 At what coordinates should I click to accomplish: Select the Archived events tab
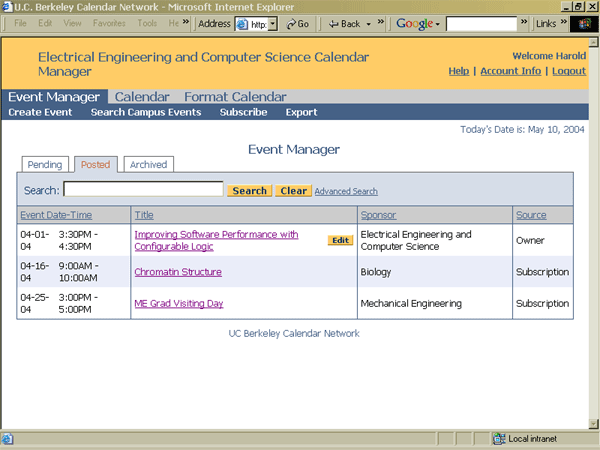coord(149,165)
